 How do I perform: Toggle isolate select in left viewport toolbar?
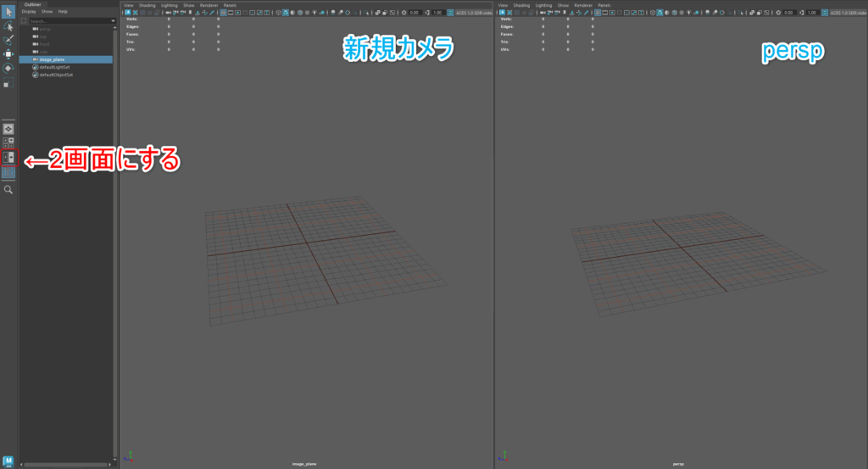366,12
